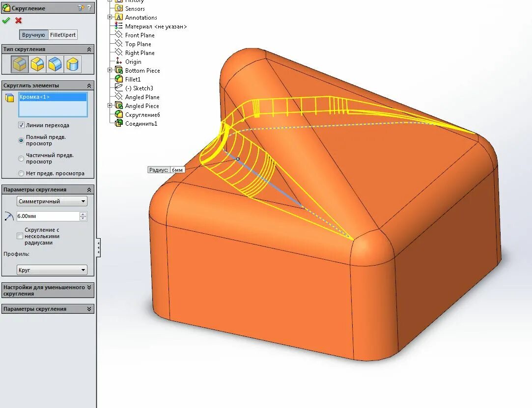Select the Материал <не указан> label
The height and width of the screenshot is (408, 532).
tap(156, 27)
